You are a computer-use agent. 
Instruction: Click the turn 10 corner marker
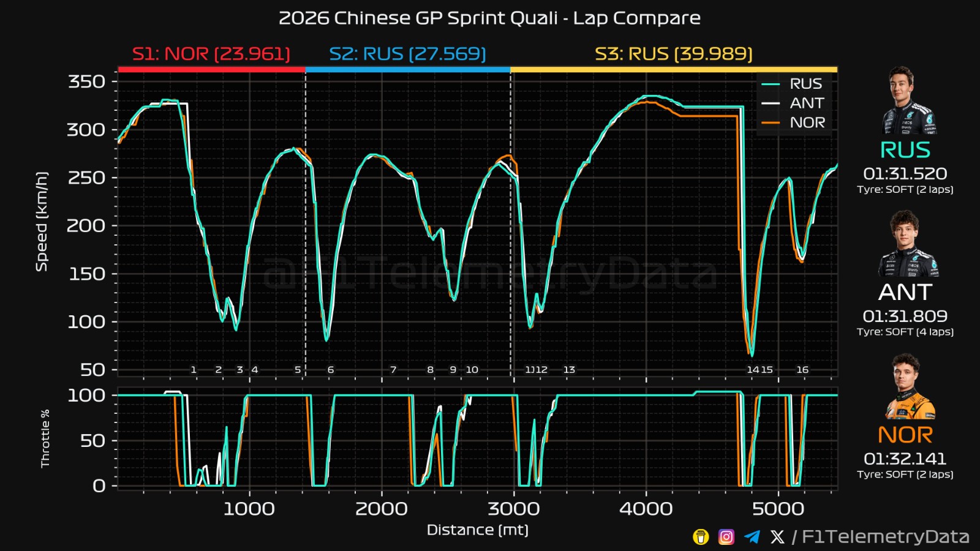tap(472, 370)
